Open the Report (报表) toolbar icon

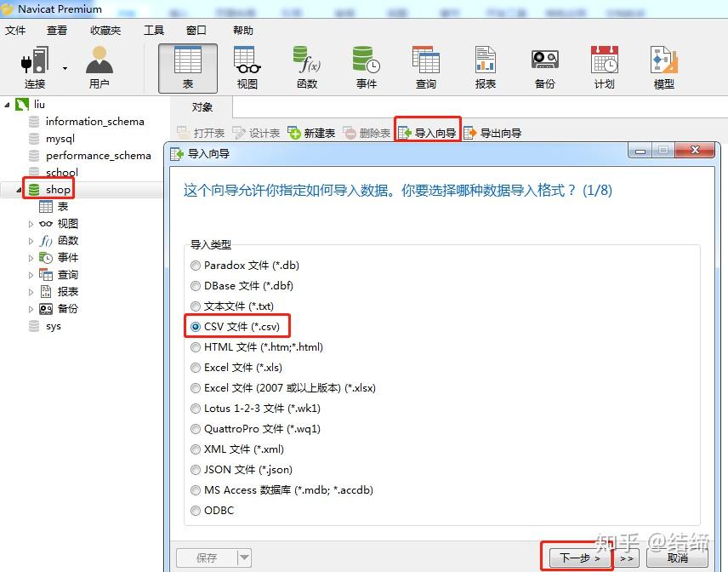[x=485, y=68]
